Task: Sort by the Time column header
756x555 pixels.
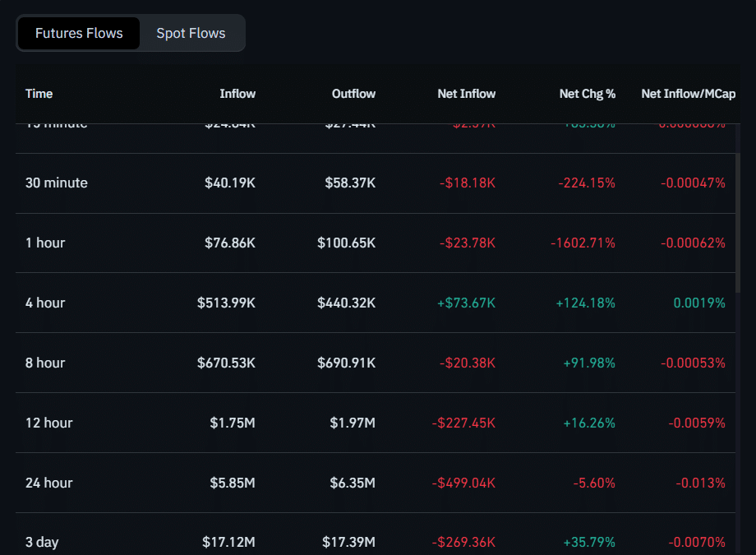Action: [39, 94]
